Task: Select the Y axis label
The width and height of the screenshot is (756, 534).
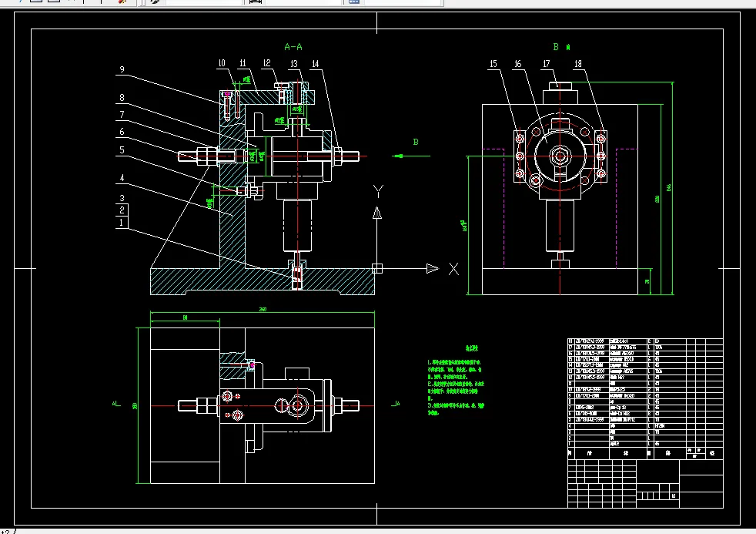Action: click(x=378, y=192)
